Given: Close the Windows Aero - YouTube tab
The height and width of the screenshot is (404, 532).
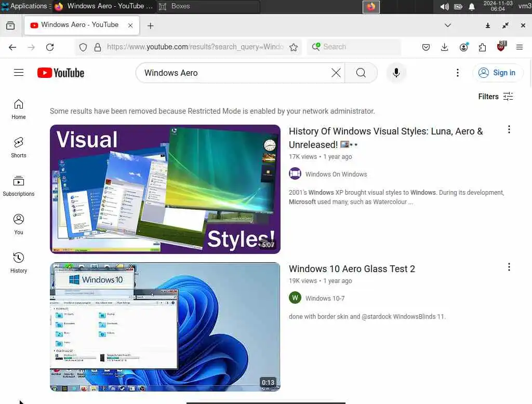Looking at the screenshot, I should tap(130, 25).
